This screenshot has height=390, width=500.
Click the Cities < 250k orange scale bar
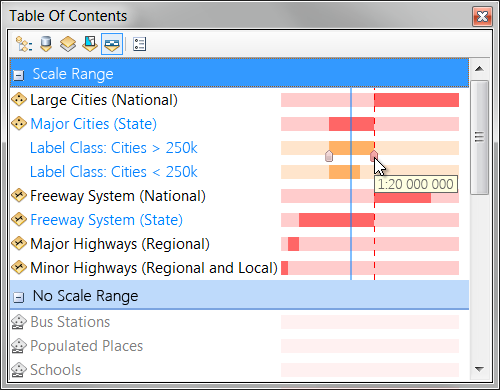click(344, 172)
